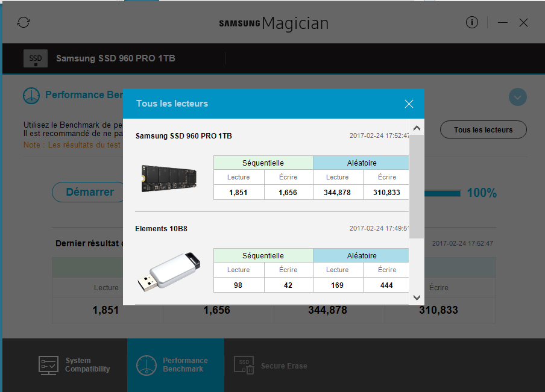Open System Compatibility tab
The height and width of the screenshot is (392, 545).
pos(74,366)
